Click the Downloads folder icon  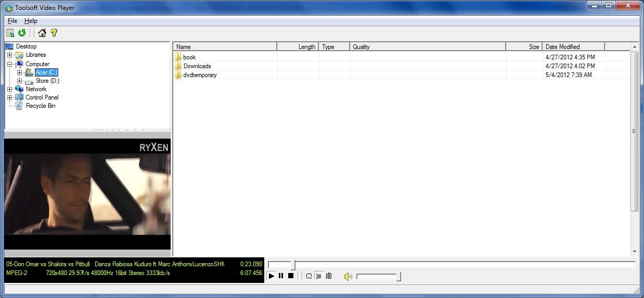pyautogui.click(x=178, y=66)
